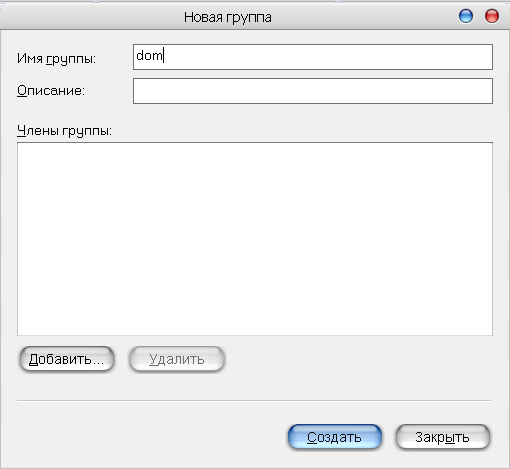Click the "Описание:" label
This screenshot has height=469, width=510.
pos(51,90)
